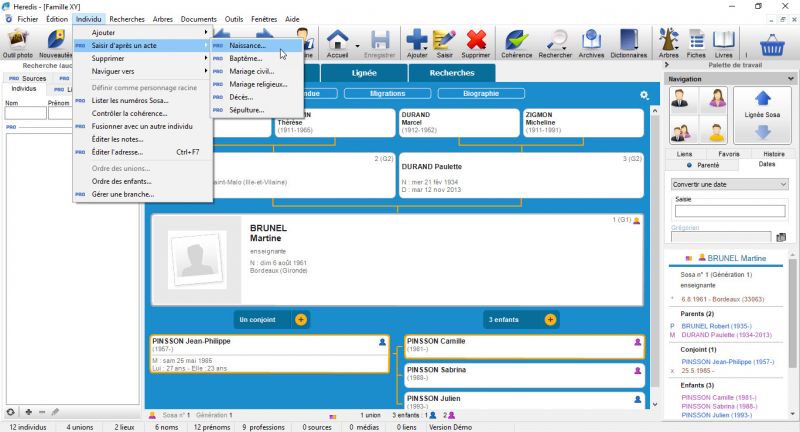Click Lignée Sosa down arrow
The width and height of the screenshot is (800, 432).
point(762,132)
